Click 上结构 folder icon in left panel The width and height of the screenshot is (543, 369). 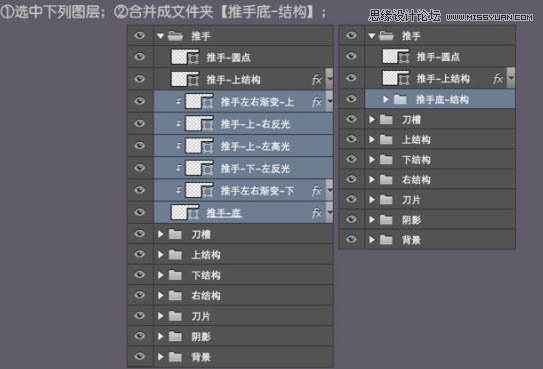[175, 255]
